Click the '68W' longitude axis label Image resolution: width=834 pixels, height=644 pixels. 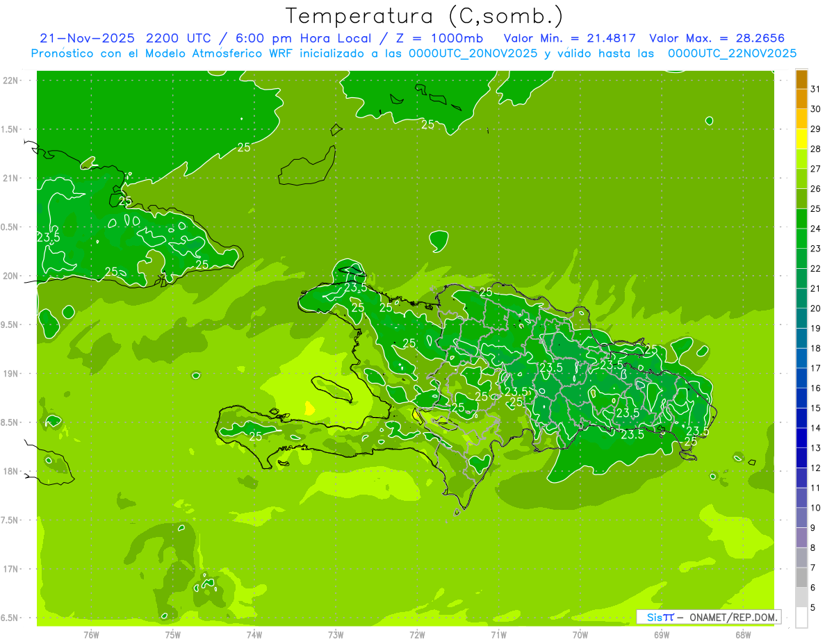pyautogui.click(x=743, y=634)
